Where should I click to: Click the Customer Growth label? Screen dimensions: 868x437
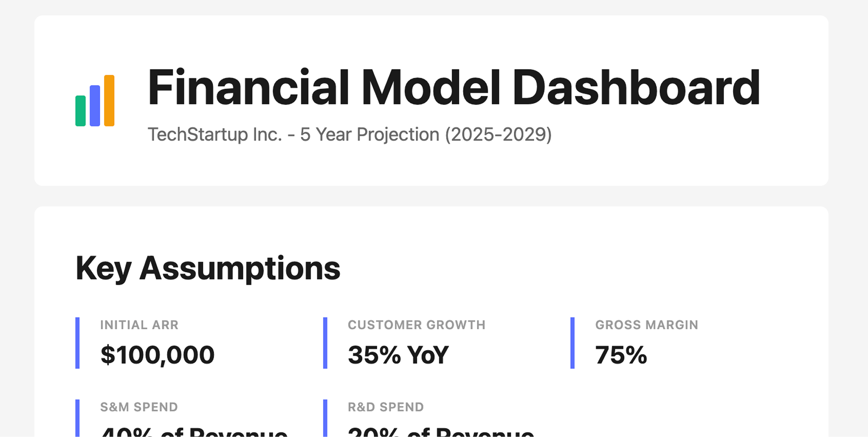point(416,325)
